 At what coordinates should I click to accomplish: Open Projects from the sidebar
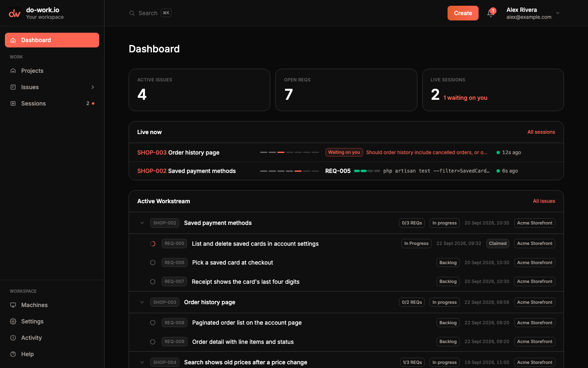52,71
